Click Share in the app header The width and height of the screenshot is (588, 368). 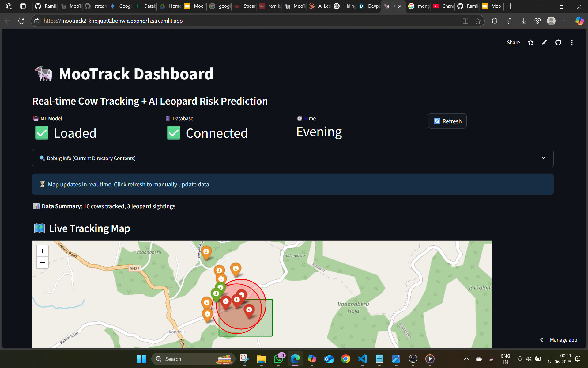(x=513, y=43)
